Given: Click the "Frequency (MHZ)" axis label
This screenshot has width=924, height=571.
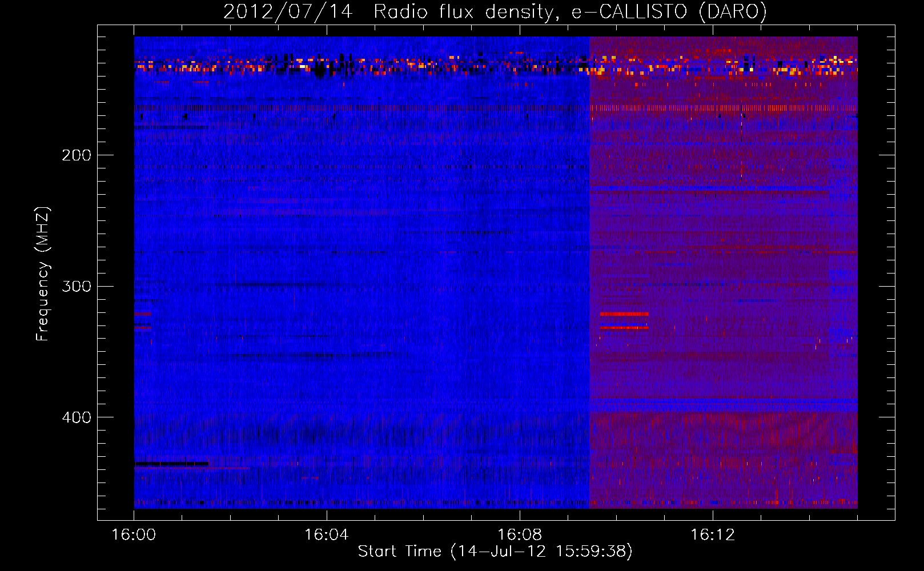Looking at the screenshot, I should coord(43,274).
